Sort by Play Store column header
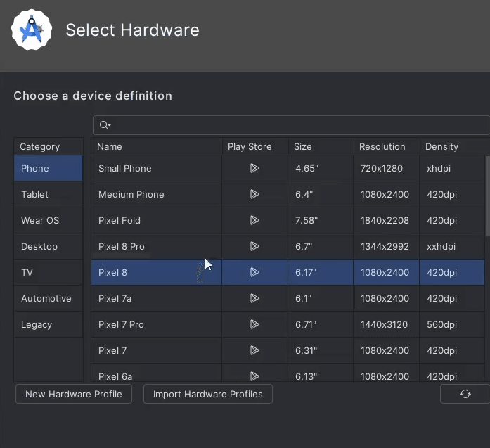This screenshot has width=490, height=448. point(255,146)
